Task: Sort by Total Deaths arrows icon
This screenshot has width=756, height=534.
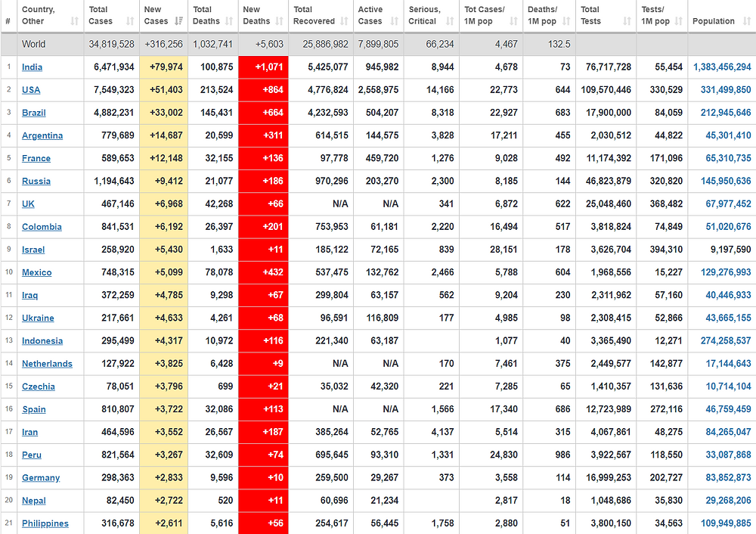Action: pos(229,21)
